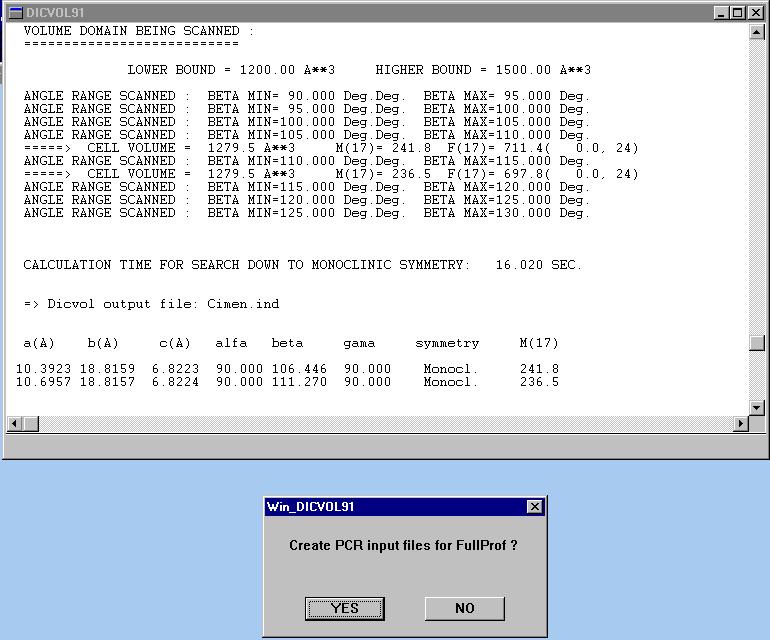Click the Cimen.ind output file line
770x640 pixels.
coord(151,304)
